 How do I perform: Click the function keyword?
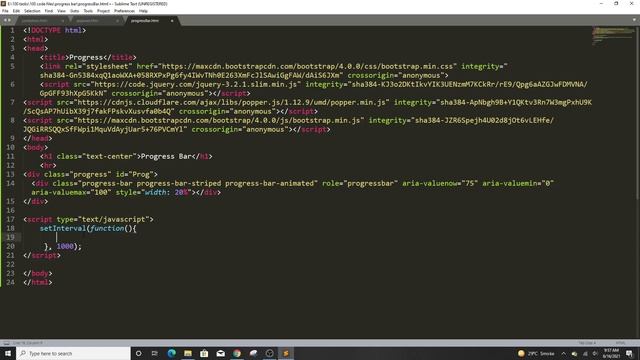point(107,228)
